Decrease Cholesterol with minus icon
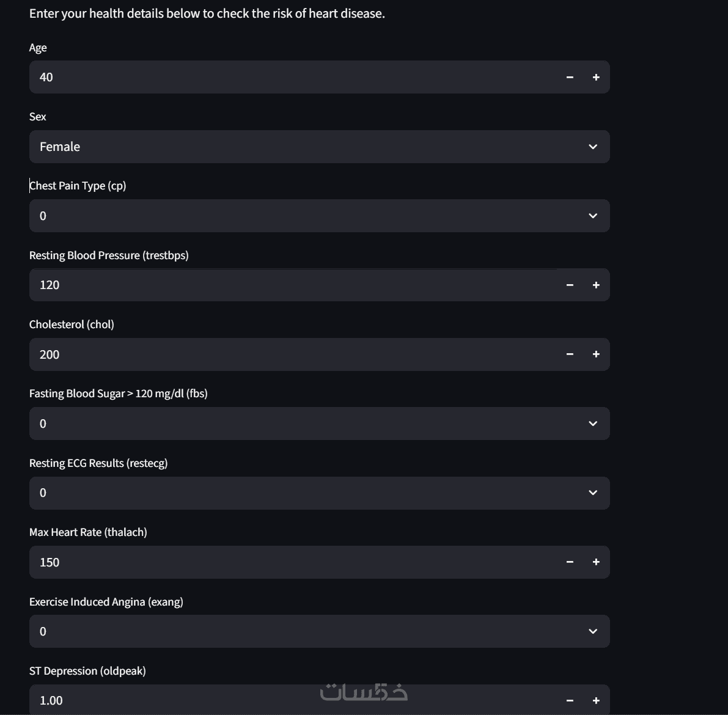The image size is (728, 715). pos(570,354)
